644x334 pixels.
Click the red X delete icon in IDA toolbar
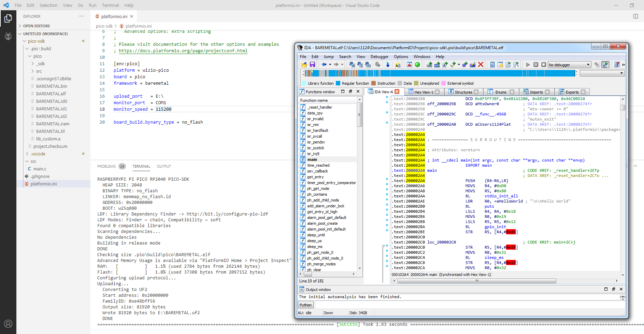click(481, 65)
